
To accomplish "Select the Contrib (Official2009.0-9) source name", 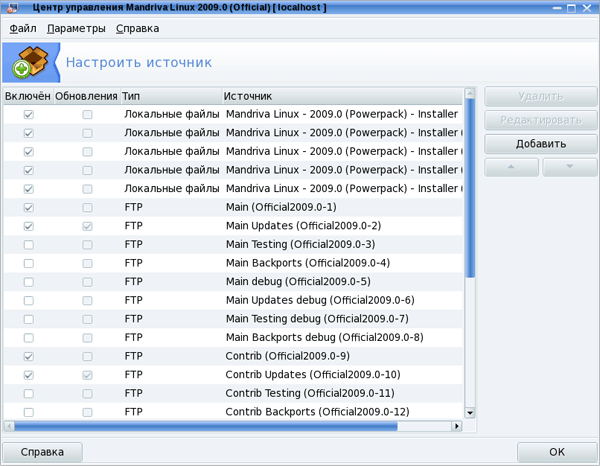I will click(287, 356).
